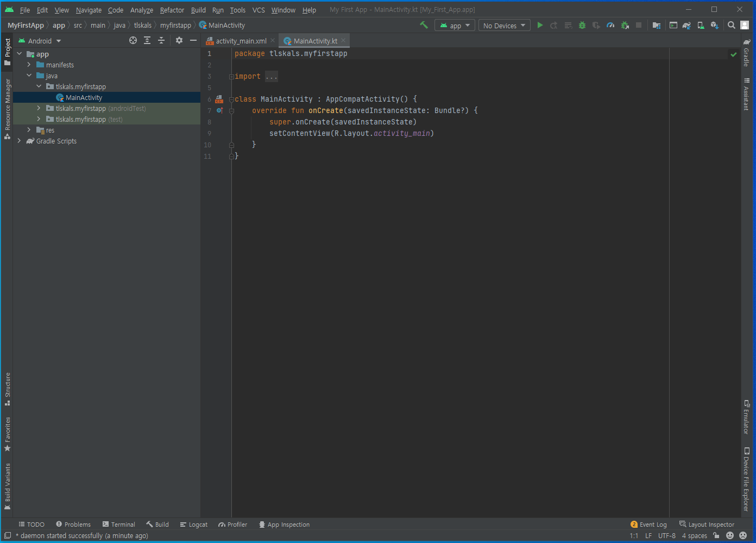Open the Profile app gauge icon
Screen dimensions: 756x543
(610, 25)
